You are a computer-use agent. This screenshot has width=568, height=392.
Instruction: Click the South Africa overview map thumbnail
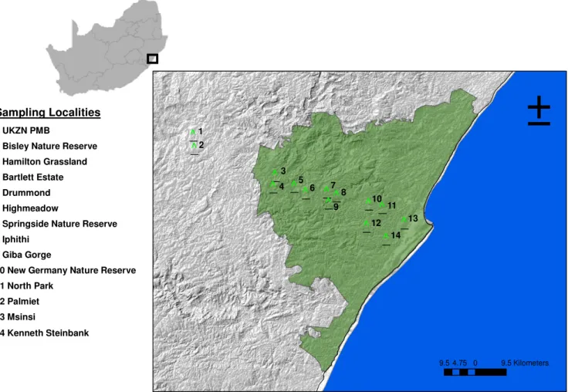[106, 47]
